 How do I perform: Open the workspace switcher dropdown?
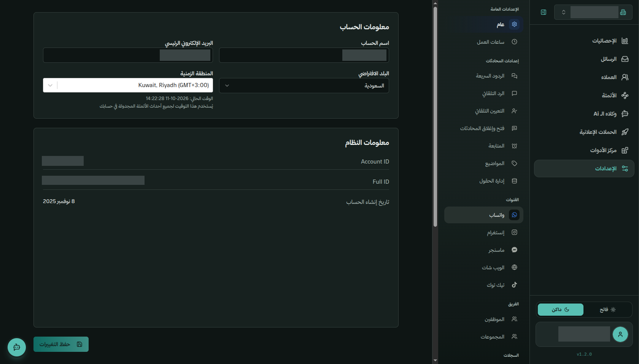pos(593,12)
